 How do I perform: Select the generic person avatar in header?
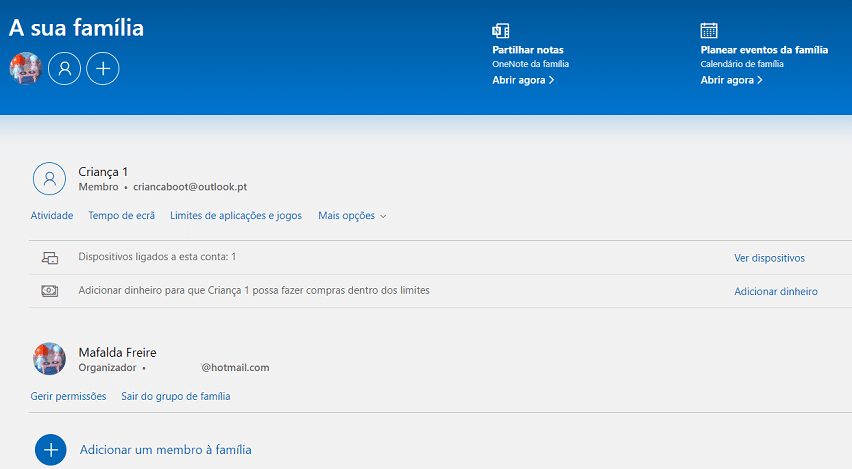65,68
